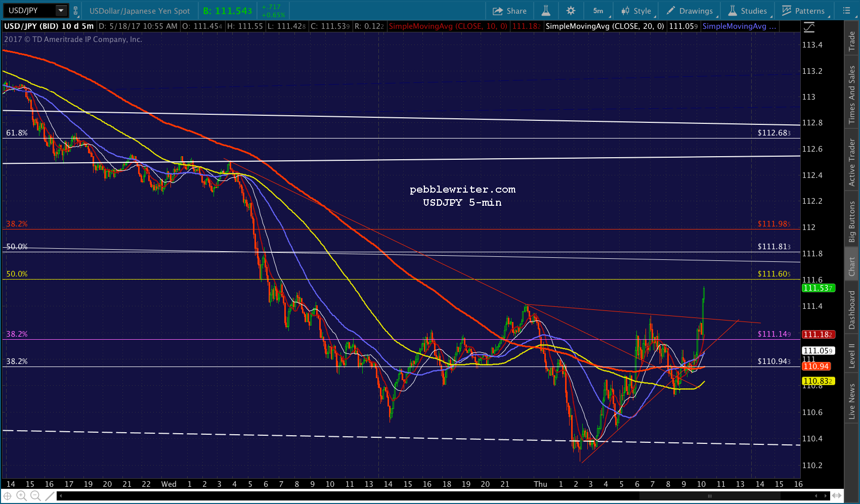
Task: Click the yellow $111.605 level label
Action: [x=774, y=274]
